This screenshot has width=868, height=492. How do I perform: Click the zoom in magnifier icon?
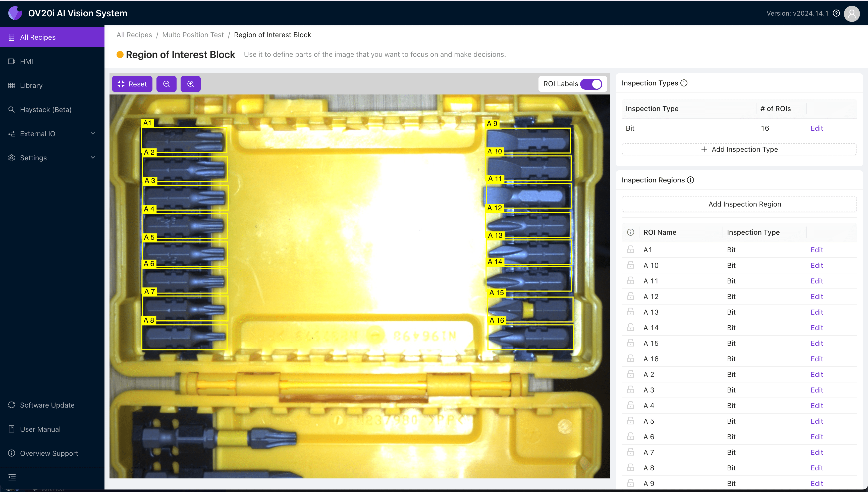(x=190, y=84)
